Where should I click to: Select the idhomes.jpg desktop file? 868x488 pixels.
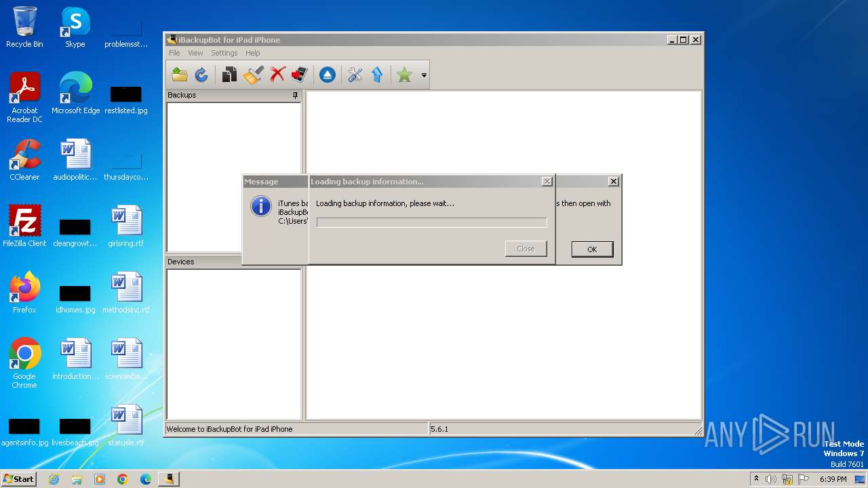(x=75, y=298)
